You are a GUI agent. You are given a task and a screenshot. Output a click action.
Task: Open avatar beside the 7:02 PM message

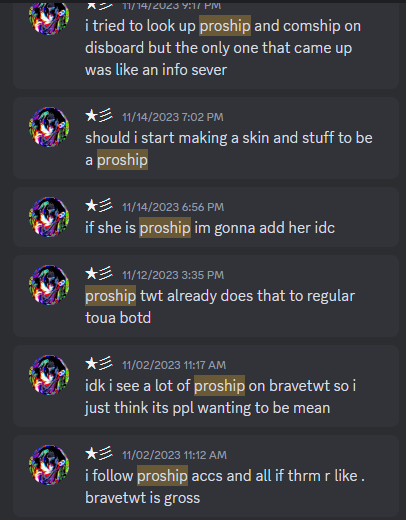[49, 127]
